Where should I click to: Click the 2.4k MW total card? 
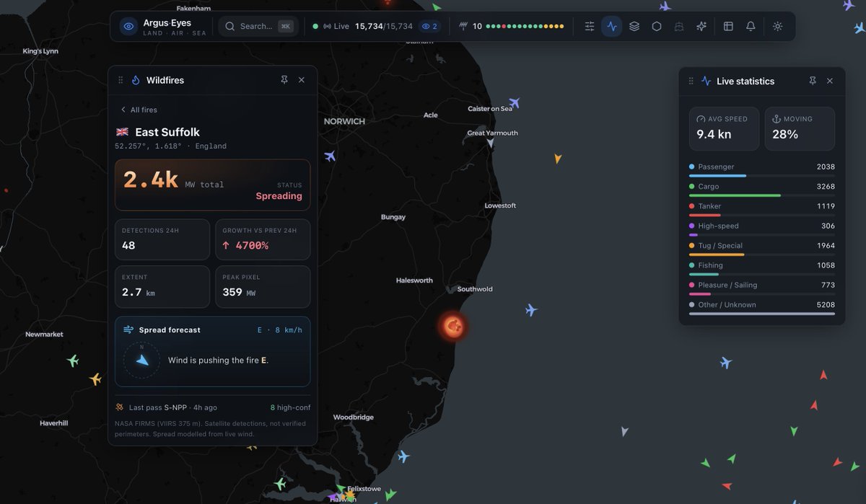point(213,185)
